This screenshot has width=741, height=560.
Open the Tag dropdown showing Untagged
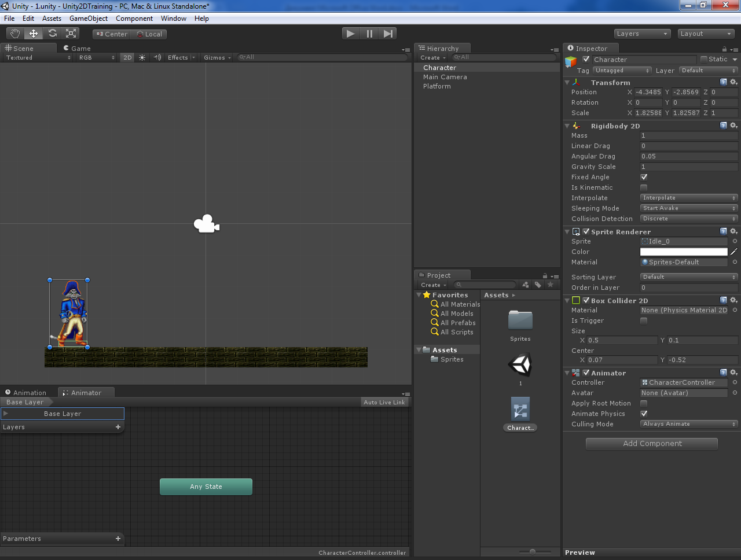point(622,71)
